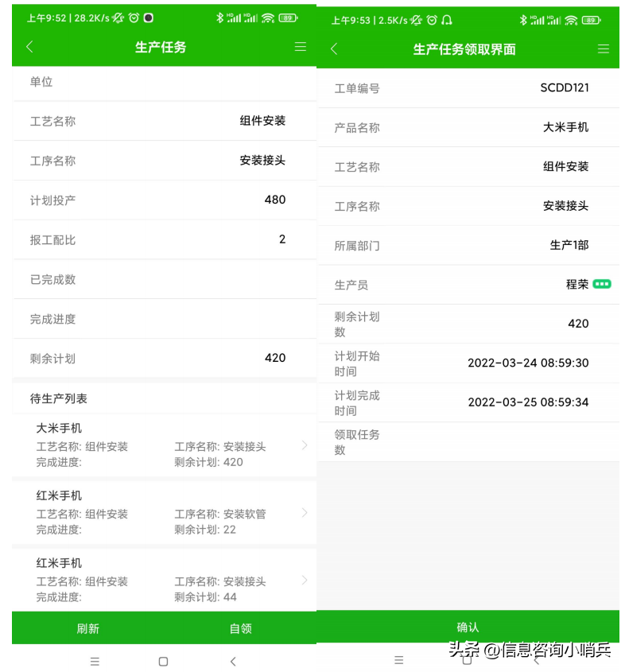The width and height of the screenshot is (625, 672).
Task: Open 红米手机 安装接头 task with 剩余计划 44
Action: (x=164, y=580)
